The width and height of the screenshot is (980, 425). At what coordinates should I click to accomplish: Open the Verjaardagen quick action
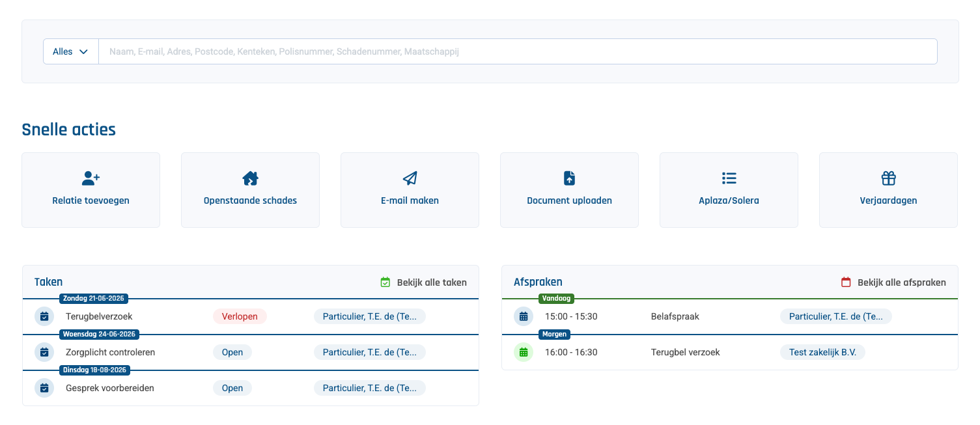point(888,190)
